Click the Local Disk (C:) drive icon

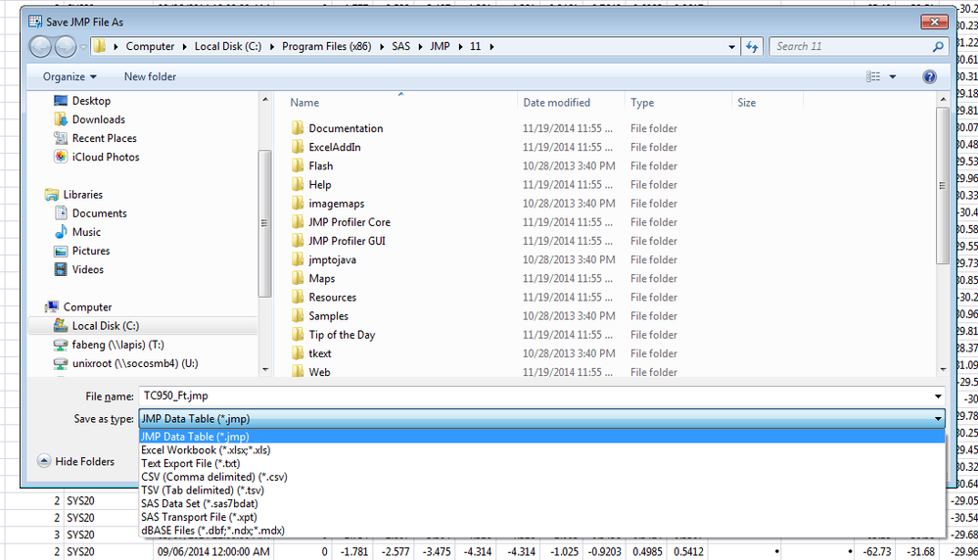[61, 325]
